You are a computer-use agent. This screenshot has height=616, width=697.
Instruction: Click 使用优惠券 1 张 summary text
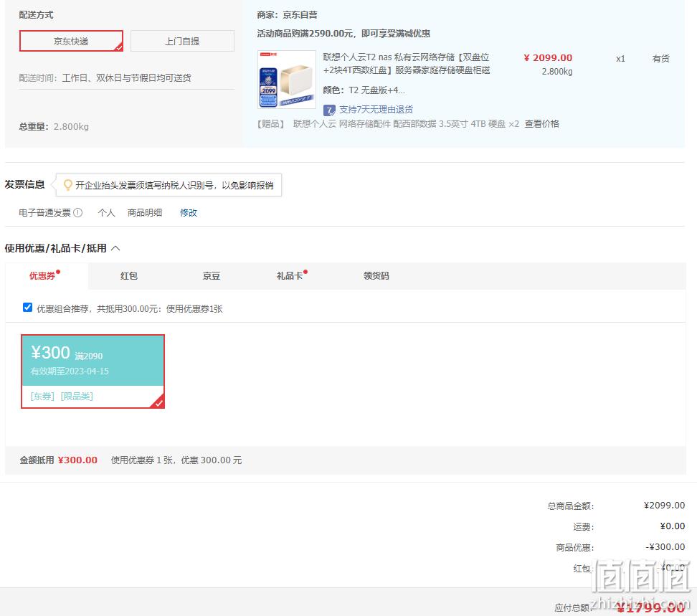point(176,460)
